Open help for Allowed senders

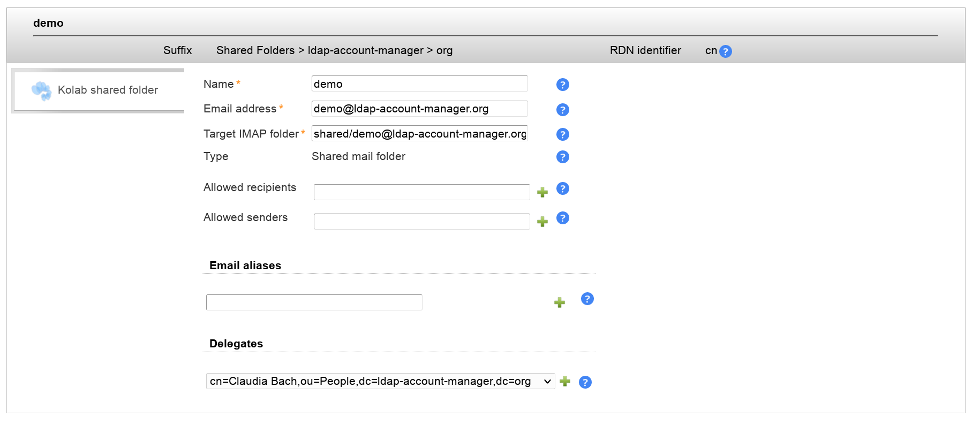coord(562,218)
